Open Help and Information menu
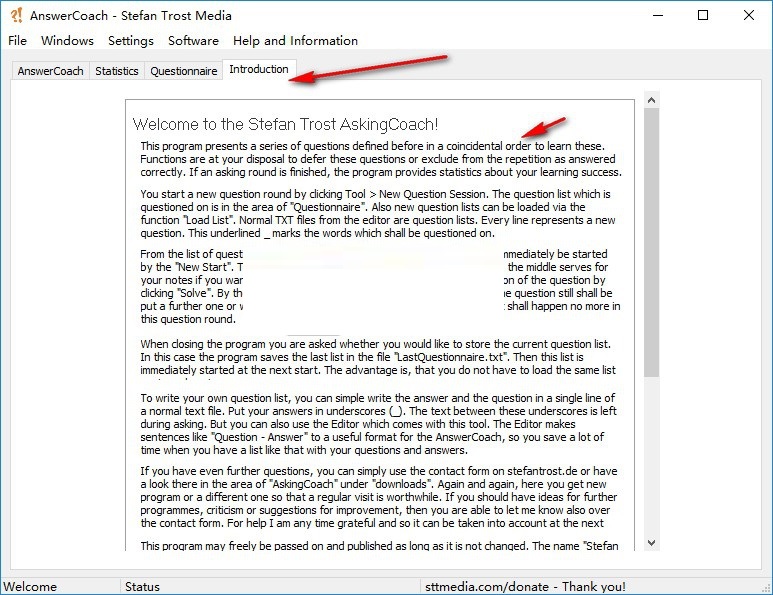Image resolution: width=773 pixels, height=595 pixels. click(295, 40)
